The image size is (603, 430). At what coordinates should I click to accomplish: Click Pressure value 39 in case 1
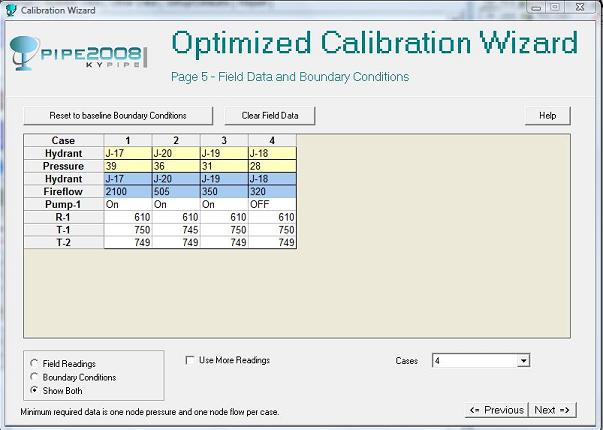tap(128, 166)
